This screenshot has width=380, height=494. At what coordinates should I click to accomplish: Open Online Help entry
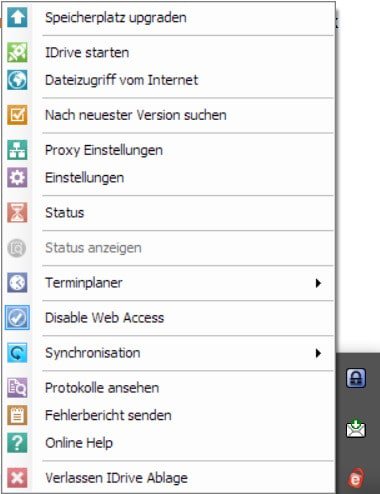coord(79,443)
